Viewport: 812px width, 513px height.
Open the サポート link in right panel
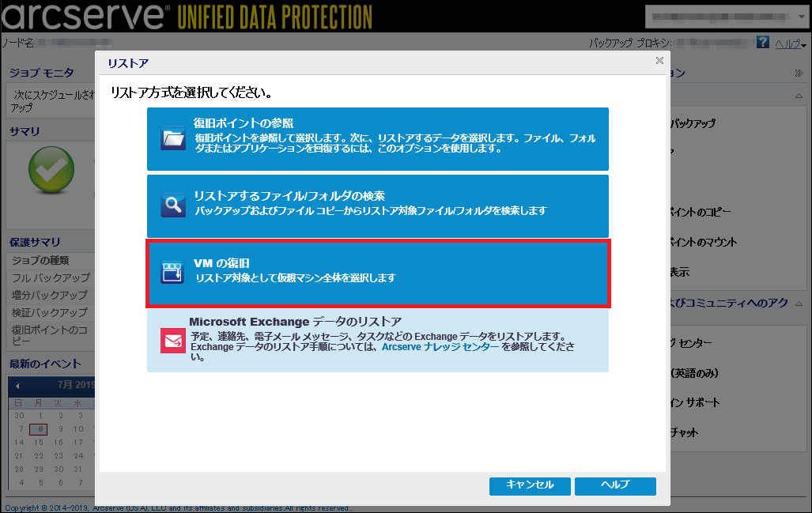point(695,403)
